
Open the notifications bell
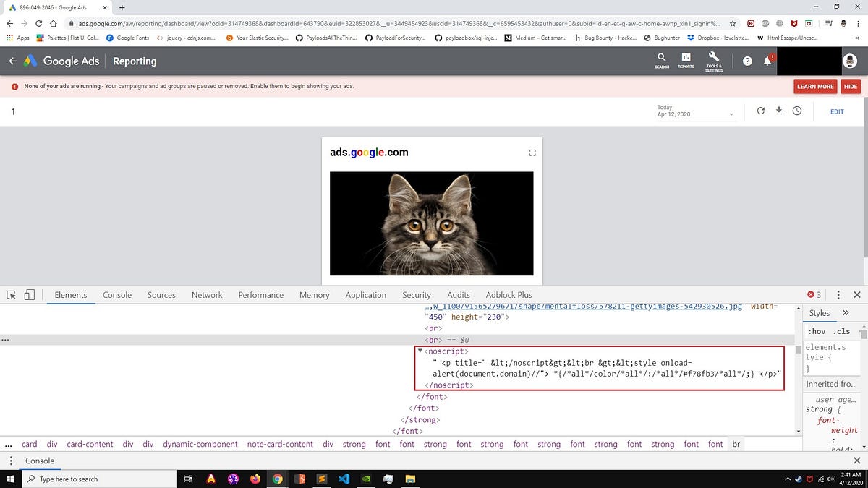click(767, 61)
